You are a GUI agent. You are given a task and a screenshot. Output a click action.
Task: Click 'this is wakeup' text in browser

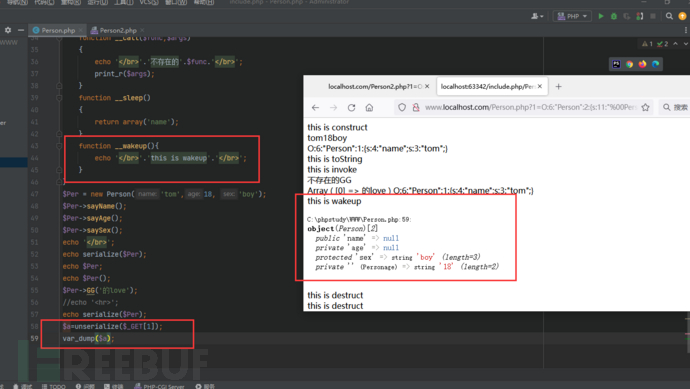point(334,201)
